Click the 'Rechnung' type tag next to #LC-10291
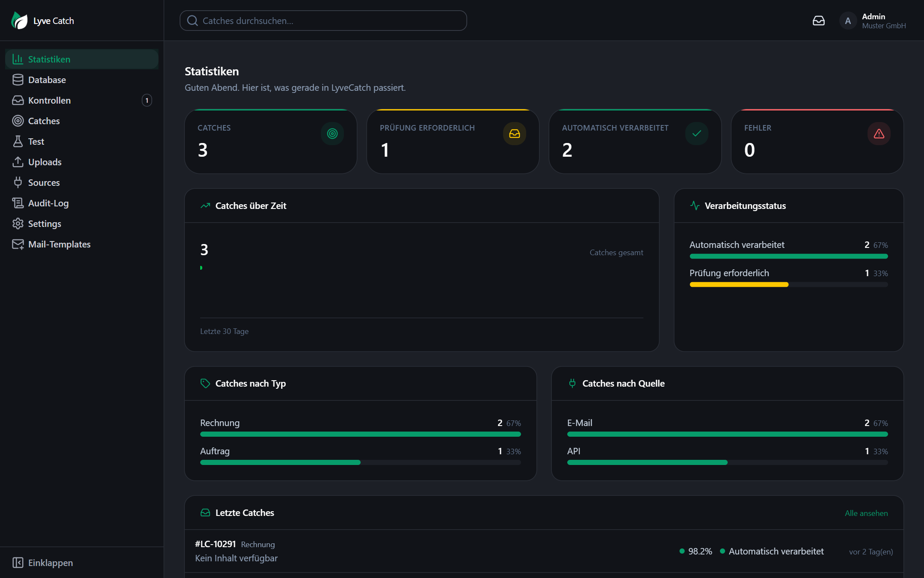The image size is (924, 578). [258, 544]
